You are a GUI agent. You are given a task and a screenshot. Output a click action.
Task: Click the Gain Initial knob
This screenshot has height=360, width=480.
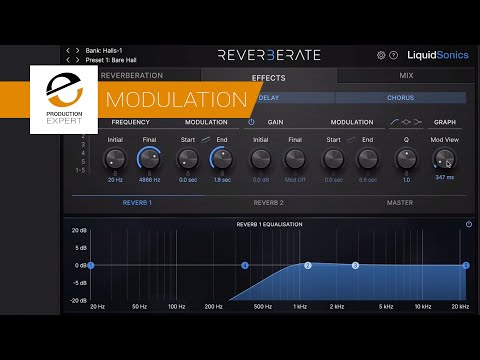point(261,159)
